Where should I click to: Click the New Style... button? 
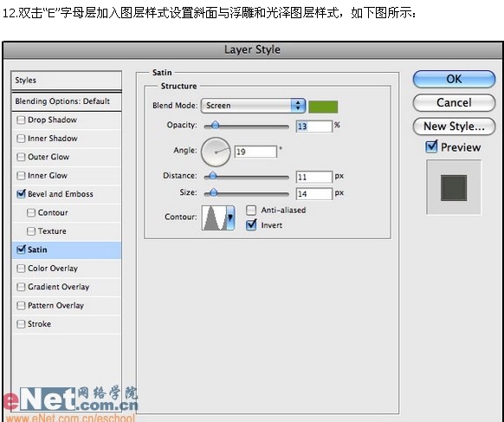click(454, 127)
